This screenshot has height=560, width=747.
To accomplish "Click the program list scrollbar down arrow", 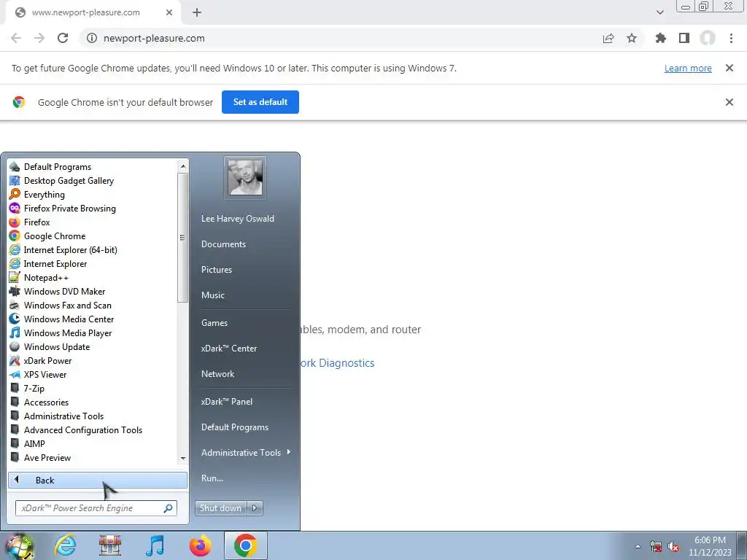I will (183, 459).
